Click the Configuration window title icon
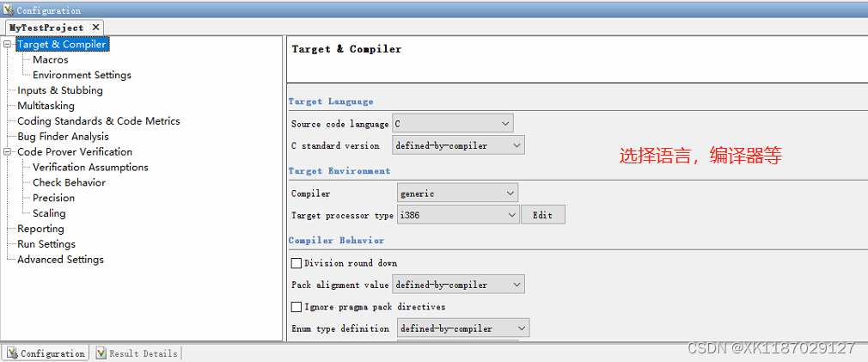 point(9,10)
